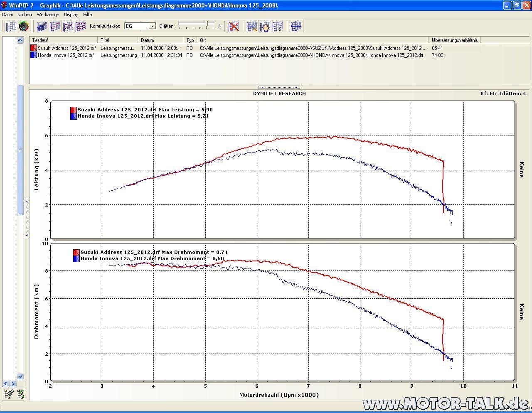Select the single graph with arrow icon
The width and height of the screenshot is (532, 413).
click(42, 26)
